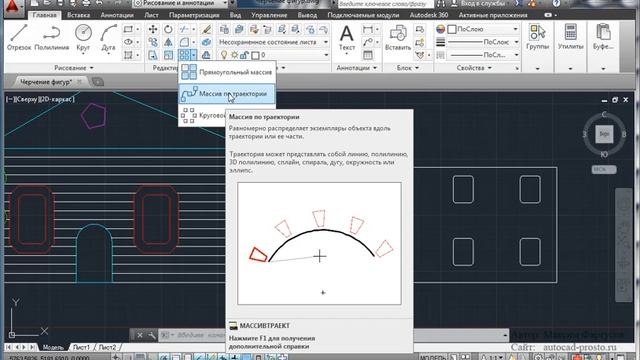Viewport: 640px width, 360px height.
Task: Switch to the Лист2 layout tab
Action: click(x=107, y=347)
